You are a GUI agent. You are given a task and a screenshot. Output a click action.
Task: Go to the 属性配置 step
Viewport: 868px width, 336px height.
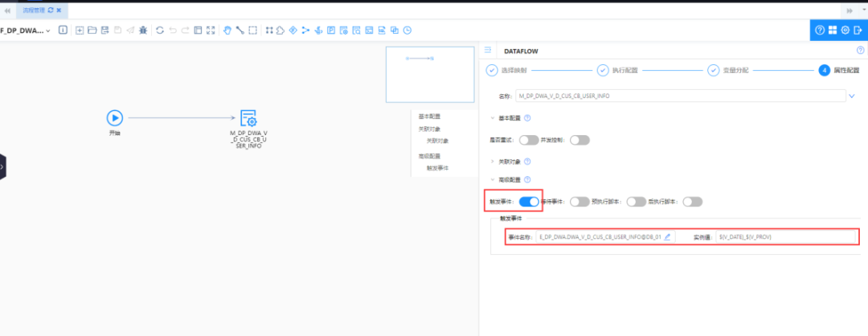[839, 71]
